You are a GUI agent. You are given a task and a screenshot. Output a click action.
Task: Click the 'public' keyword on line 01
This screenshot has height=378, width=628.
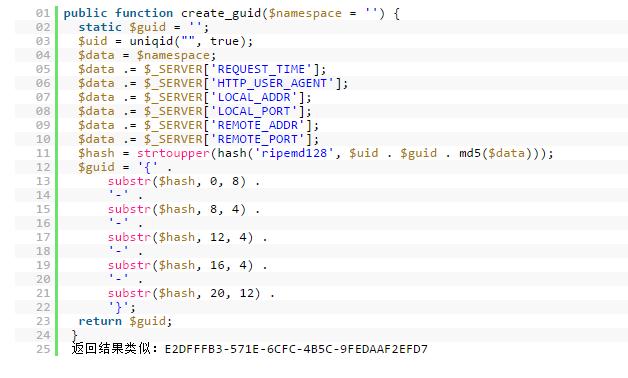pos(85,13)
